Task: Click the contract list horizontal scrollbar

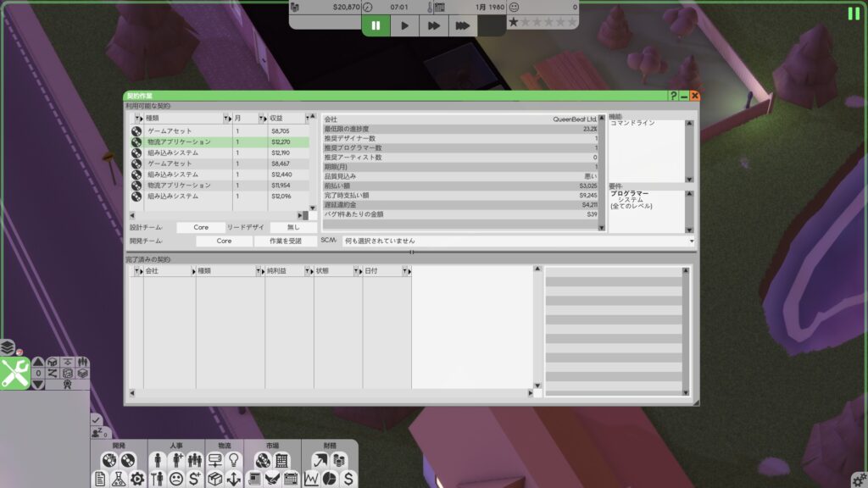Action: point(220,215)
